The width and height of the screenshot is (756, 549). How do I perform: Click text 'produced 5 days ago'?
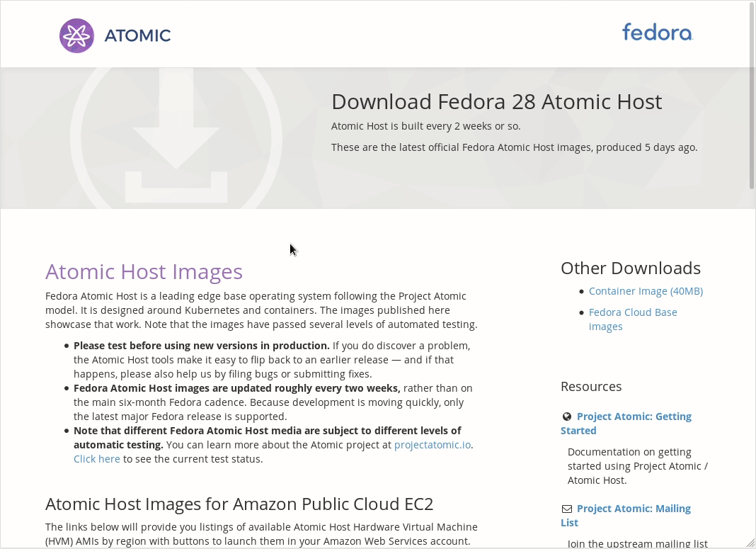coord(646,147)
